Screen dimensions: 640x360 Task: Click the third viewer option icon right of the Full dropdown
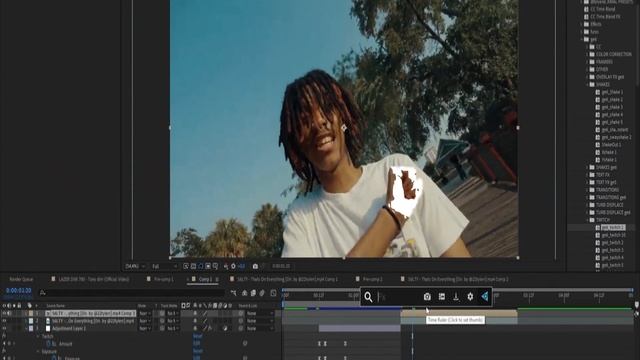[x=200, y=266]
